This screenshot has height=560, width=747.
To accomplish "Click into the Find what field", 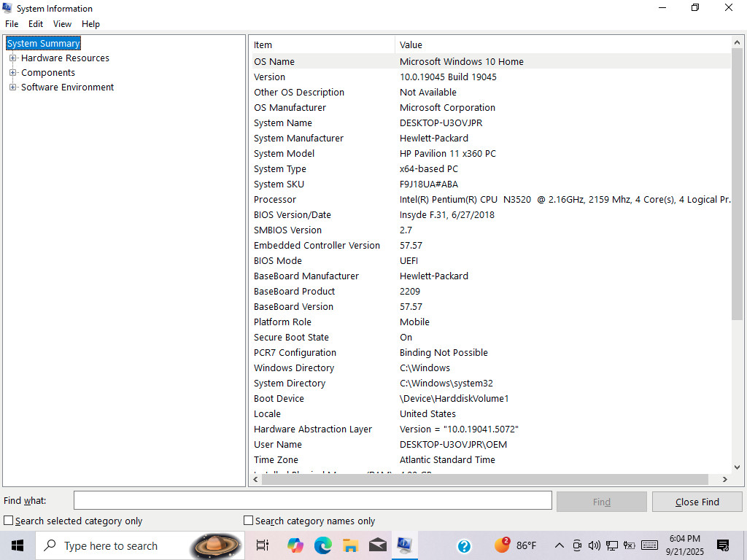I will click(x=312, y=500).
